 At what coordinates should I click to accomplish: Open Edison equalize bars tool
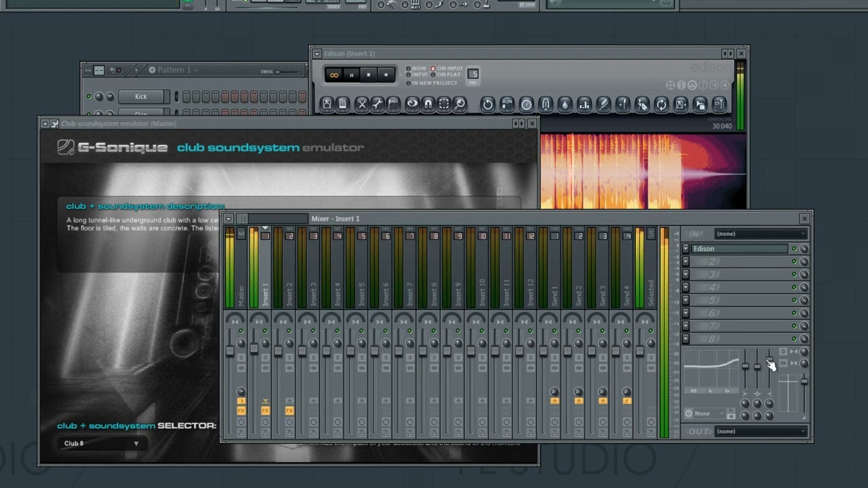click(x=584, y=104)
